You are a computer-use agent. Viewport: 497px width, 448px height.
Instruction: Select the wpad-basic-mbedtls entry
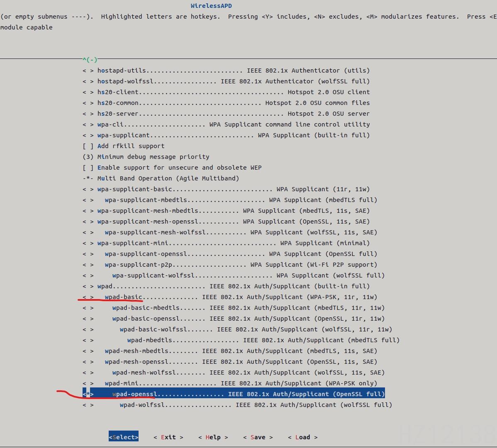(234, 307)
